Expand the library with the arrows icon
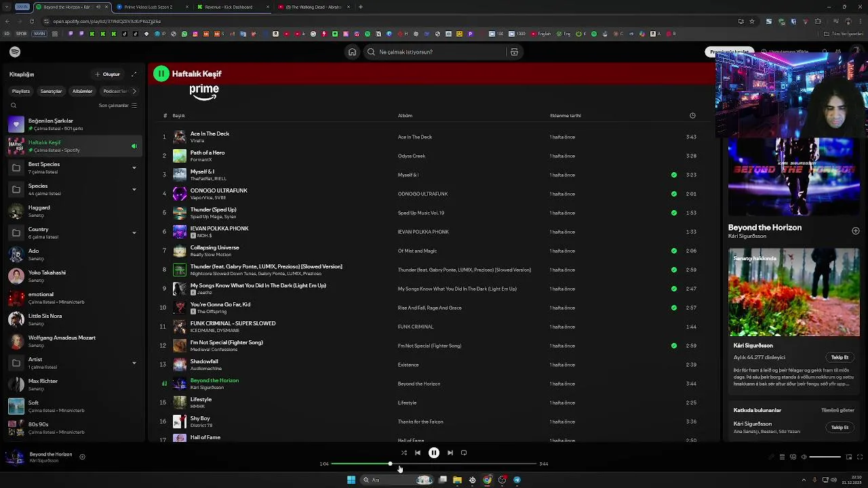The width and height of the screenshot is (868, 488). pyautogui.click(x=134, y=75)
